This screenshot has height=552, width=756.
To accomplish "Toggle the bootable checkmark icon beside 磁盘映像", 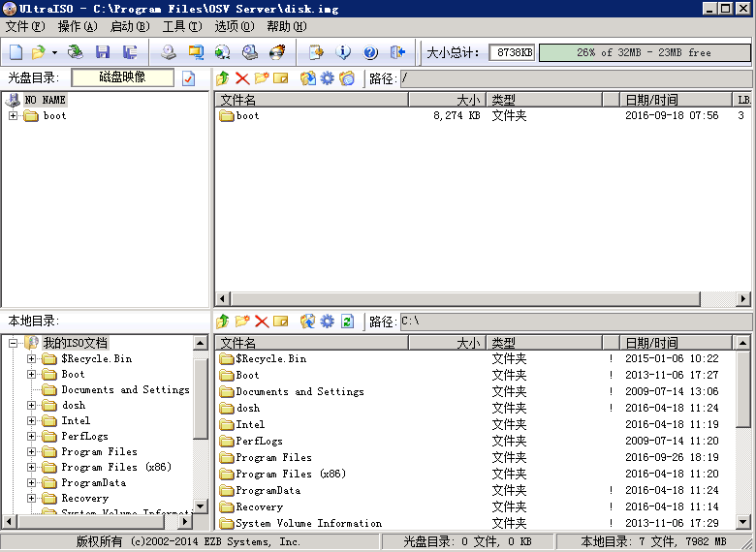I will tap(189, 78).
